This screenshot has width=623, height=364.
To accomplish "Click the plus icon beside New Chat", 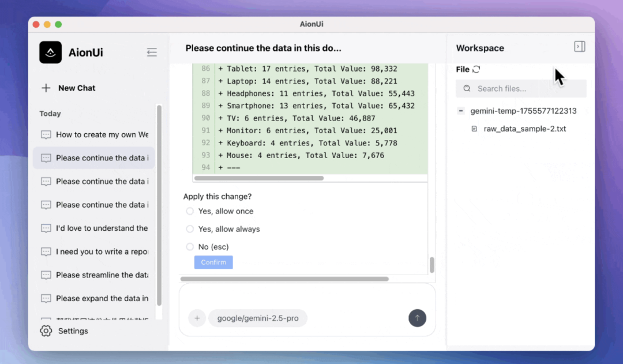I will [x=46, y=88].
